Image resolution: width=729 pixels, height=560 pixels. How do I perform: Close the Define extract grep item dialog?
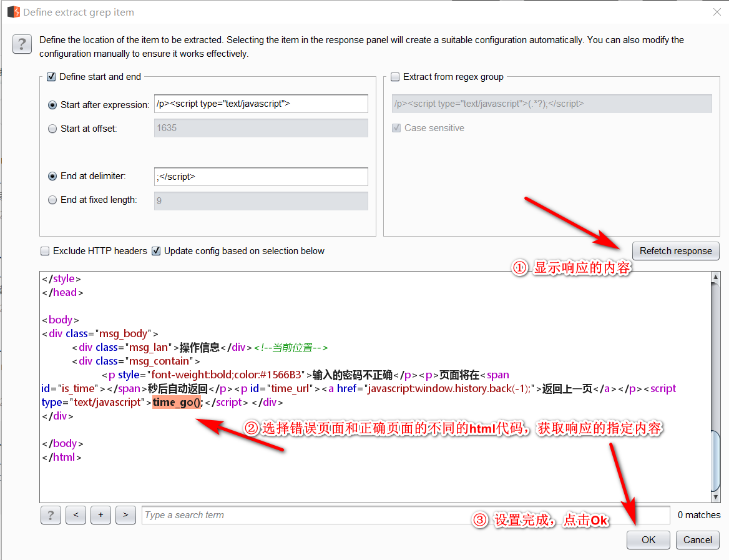[717, 12]
